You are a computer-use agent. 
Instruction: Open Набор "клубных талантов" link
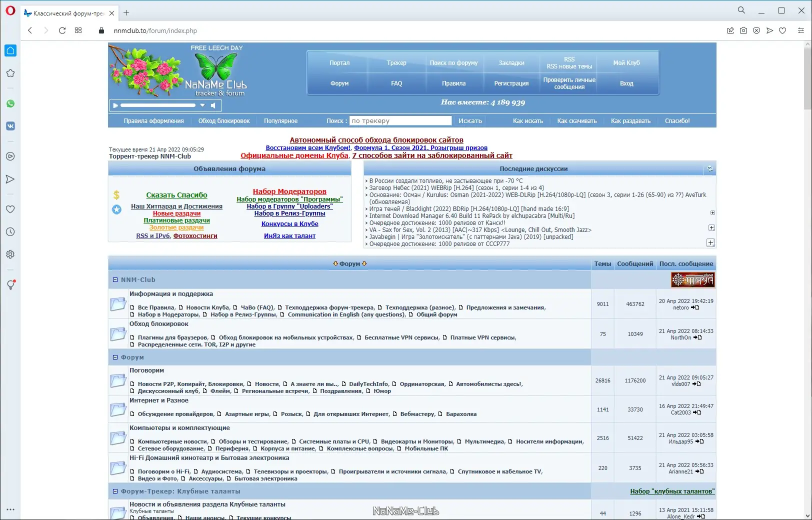(672, 491)
